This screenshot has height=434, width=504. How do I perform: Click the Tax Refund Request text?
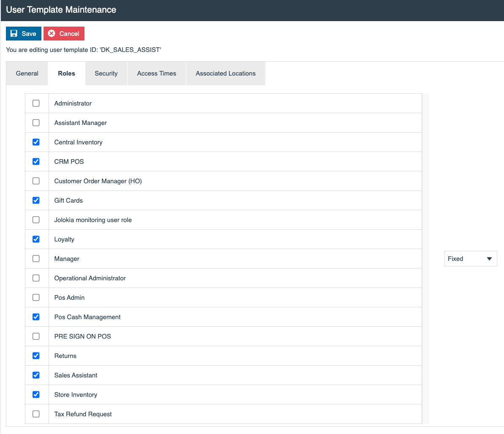coord(83,414)
